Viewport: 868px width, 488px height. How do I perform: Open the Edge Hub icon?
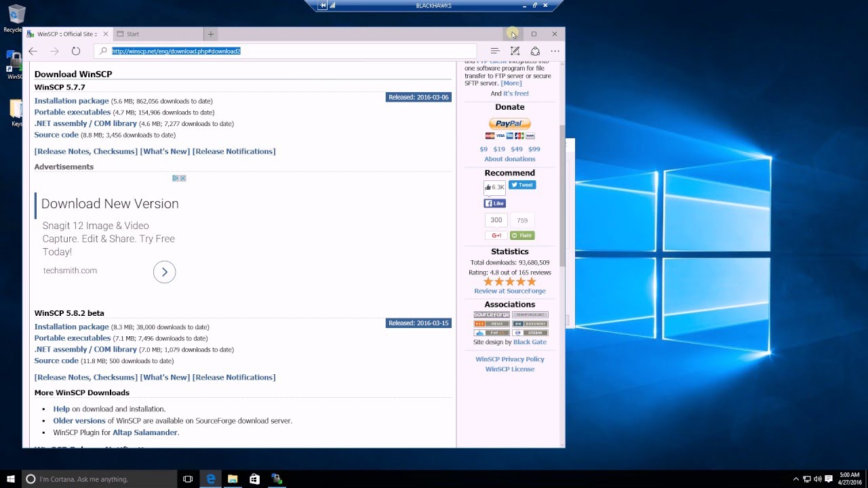[495, 51]
